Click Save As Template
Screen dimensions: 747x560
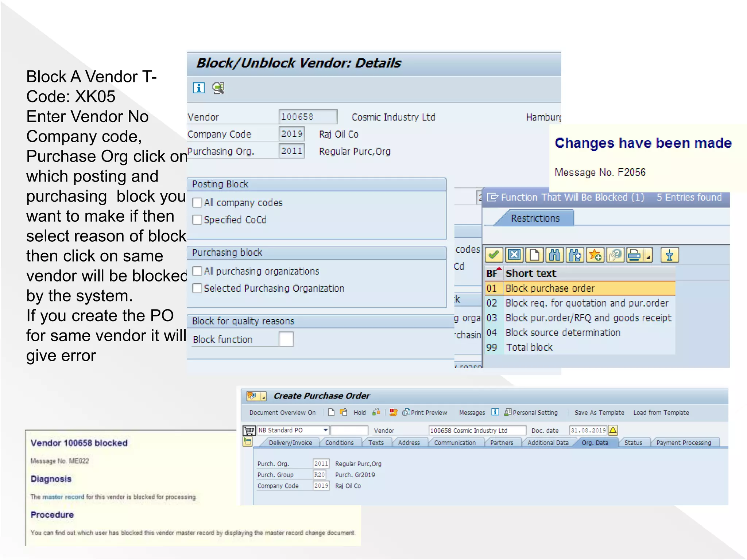(599, 412)
